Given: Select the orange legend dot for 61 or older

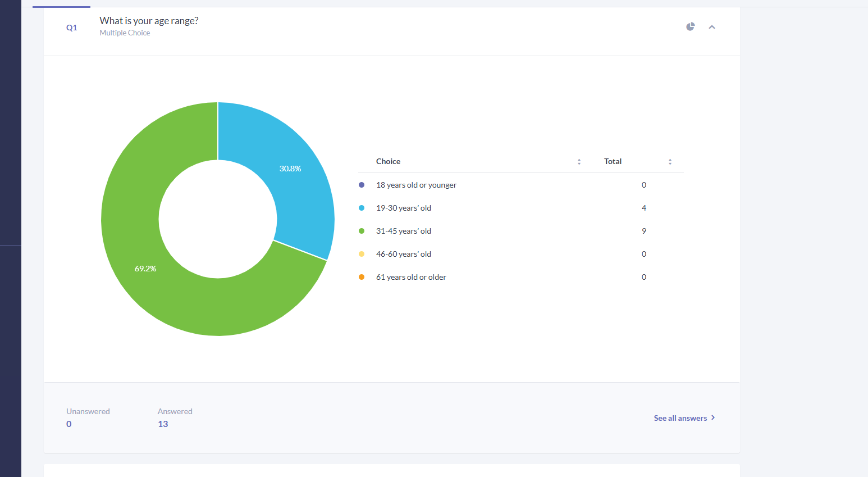Looking at the screenshot, I should pyautogui.click(x=362, y=277).
